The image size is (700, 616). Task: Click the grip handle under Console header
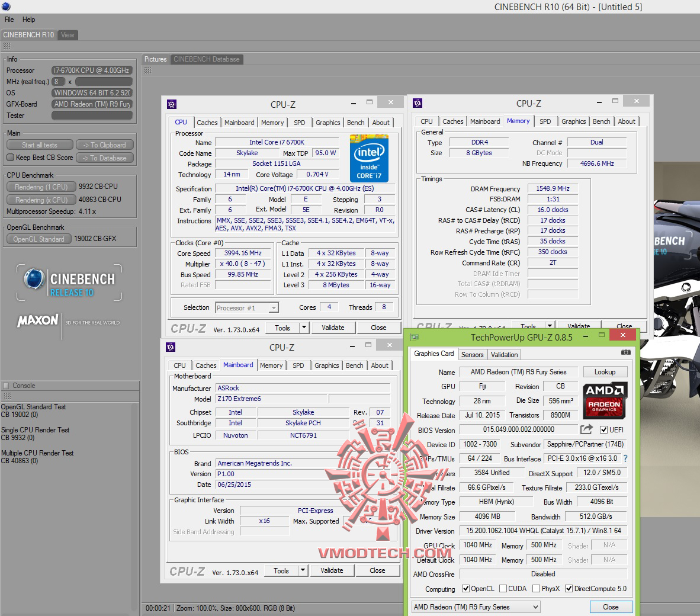click(7, 396)
